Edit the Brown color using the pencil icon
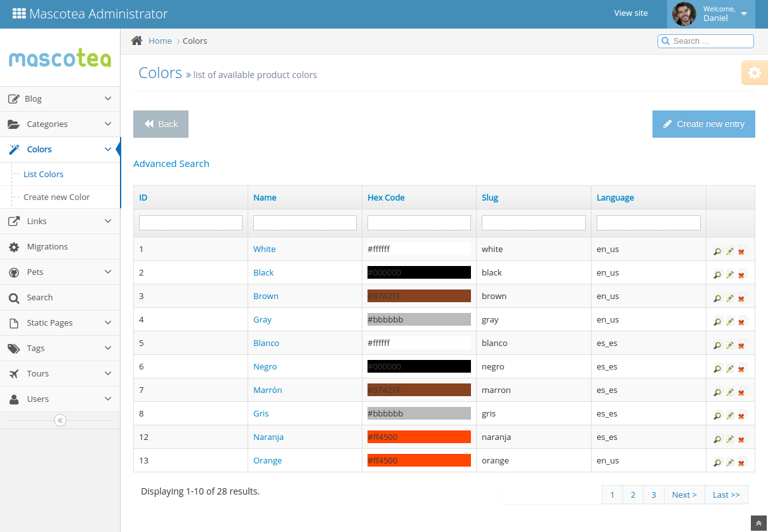Viewport: 768px width, 532px height. click(729, 298)
